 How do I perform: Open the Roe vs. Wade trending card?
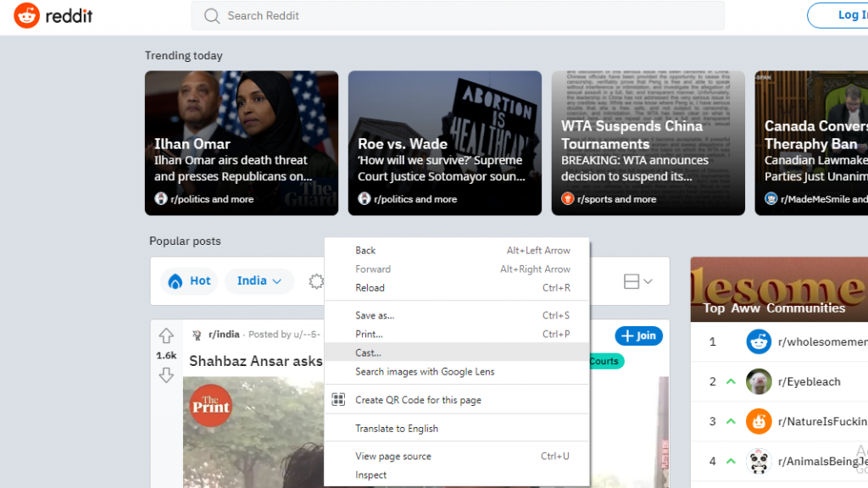pos(444,142)
